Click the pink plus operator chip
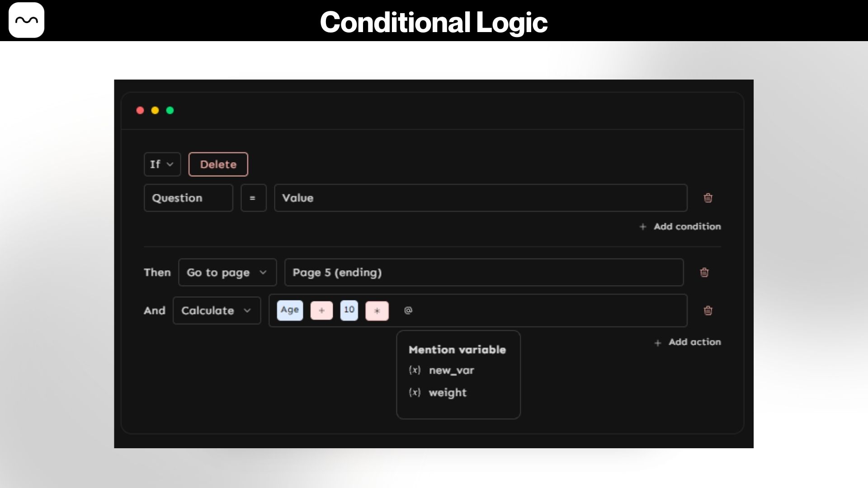This screenshot has height=488, width=868. (x=321, y=310)
